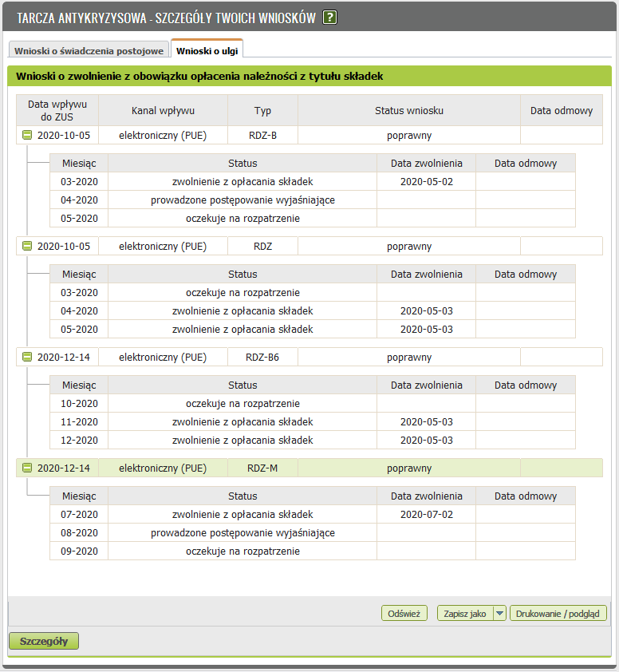The image size is (619, 672).
Task: Open the Zapisz jako dropdown arrow
Action: 499,613
